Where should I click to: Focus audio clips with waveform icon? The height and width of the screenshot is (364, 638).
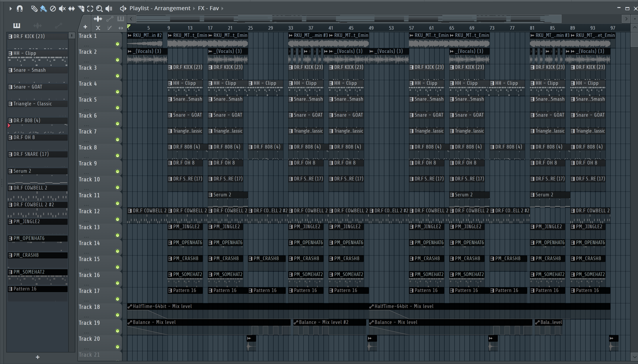point(98,19)
